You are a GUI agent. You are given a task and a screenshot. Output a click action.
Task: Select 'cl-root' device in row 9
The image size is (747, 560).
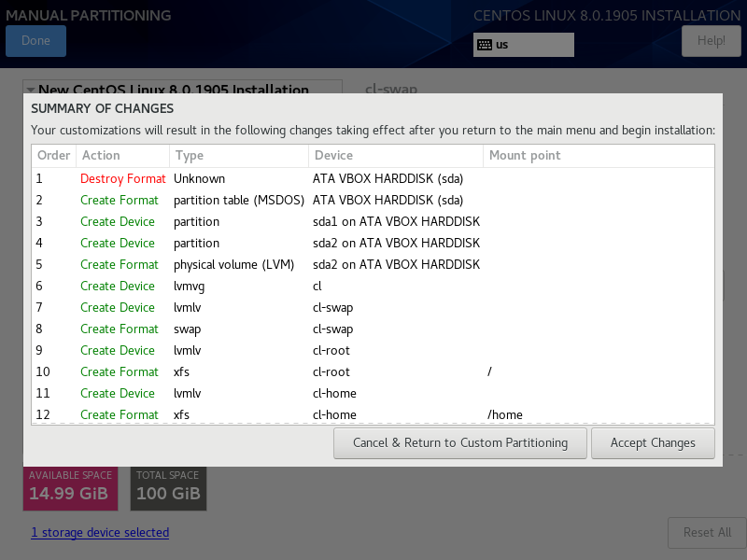[x=331, y=350]
